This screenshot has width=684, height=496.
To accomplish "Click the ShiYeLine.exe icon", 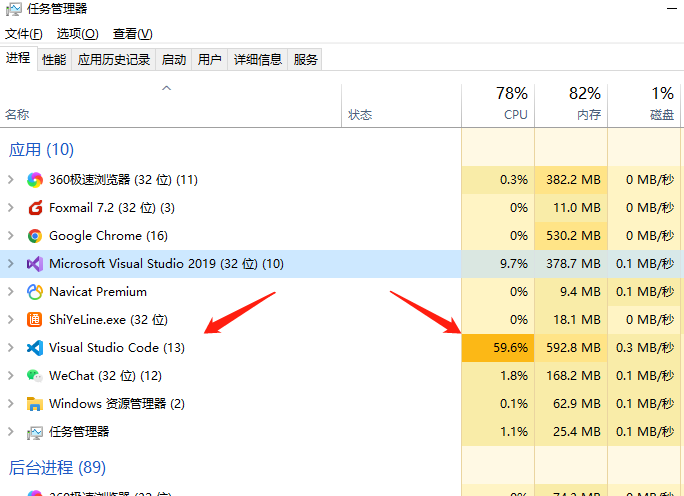I will (35, 320).
